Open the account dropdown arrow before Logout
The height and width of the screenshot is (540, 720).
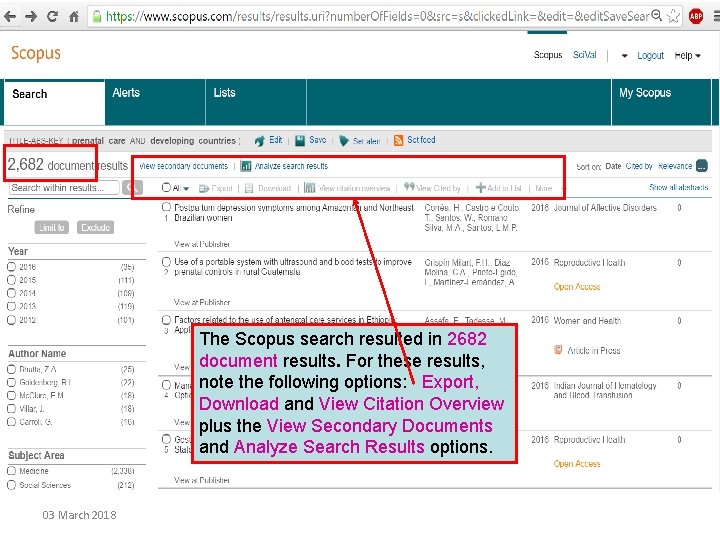624,56
